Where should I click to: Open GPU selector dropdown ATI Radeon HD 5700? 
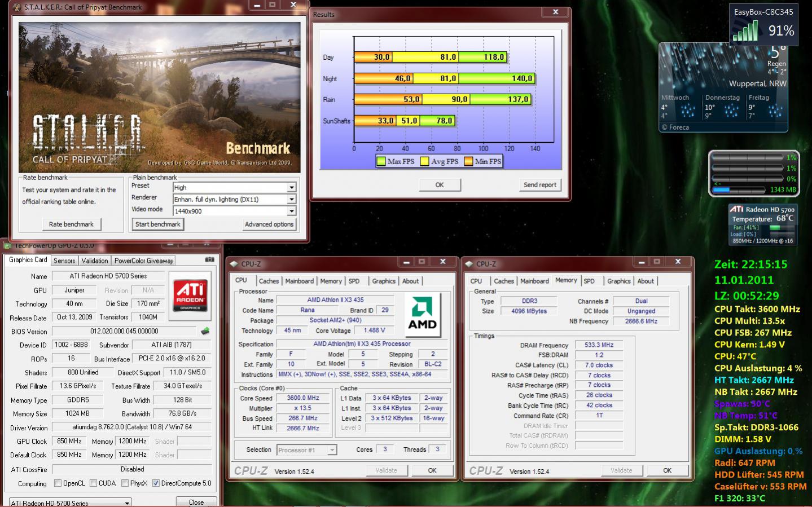(71, 502)
